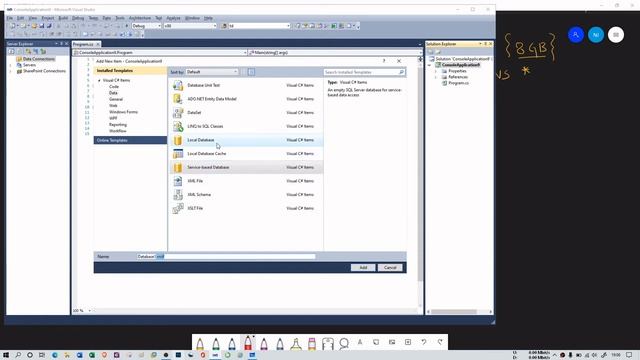This screenshot has width=640, height=360.
Task: Select the LINQ to SQL Classes template
Action: 246,126
